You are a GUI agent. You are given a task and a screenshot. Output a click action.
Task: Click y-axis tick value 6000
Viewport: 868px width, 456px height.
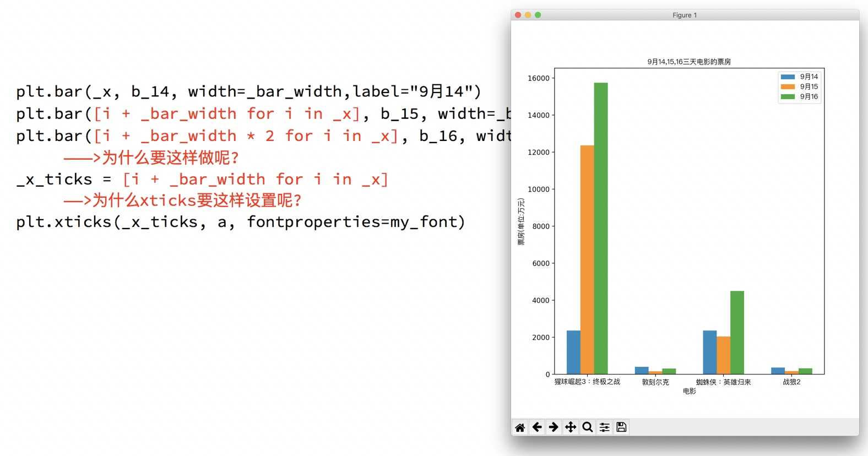click(541, 263)
